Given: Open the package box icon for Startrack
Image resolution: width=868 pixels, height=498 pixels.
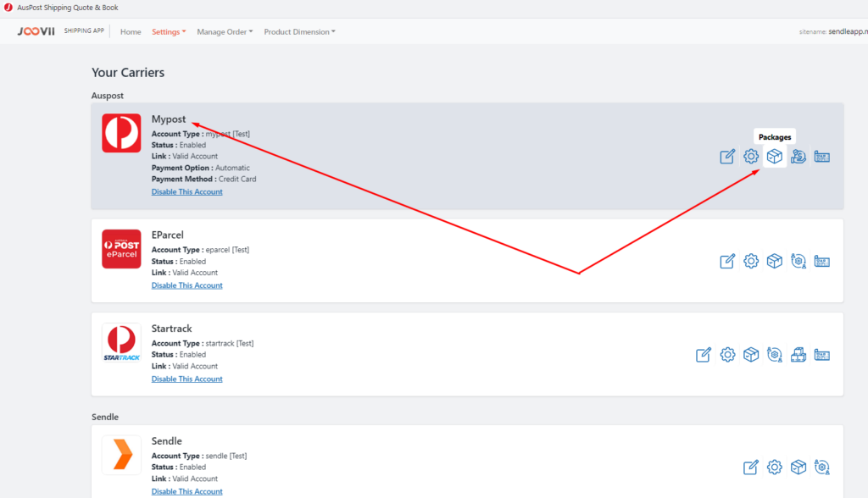Looking at the screenshot, I should pyautogui.click(x=751, y=355).
